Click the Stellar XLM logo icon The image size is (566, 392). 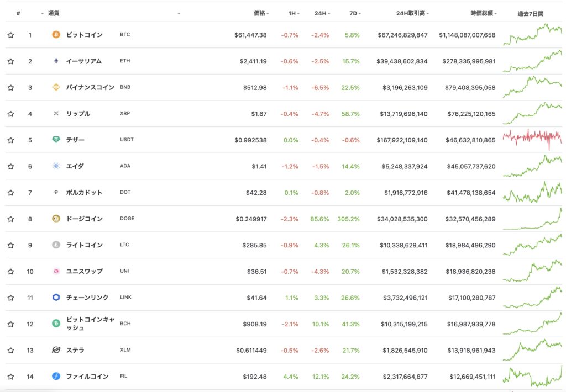pos(56,350)
